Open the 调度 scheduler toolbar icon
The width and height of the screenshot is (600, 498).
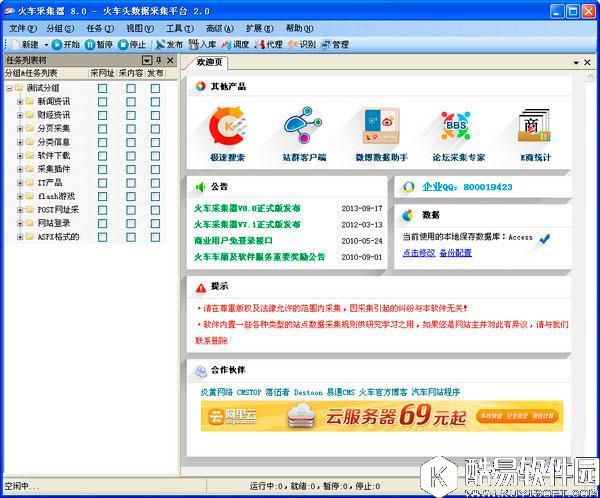[x=236, y=44]
